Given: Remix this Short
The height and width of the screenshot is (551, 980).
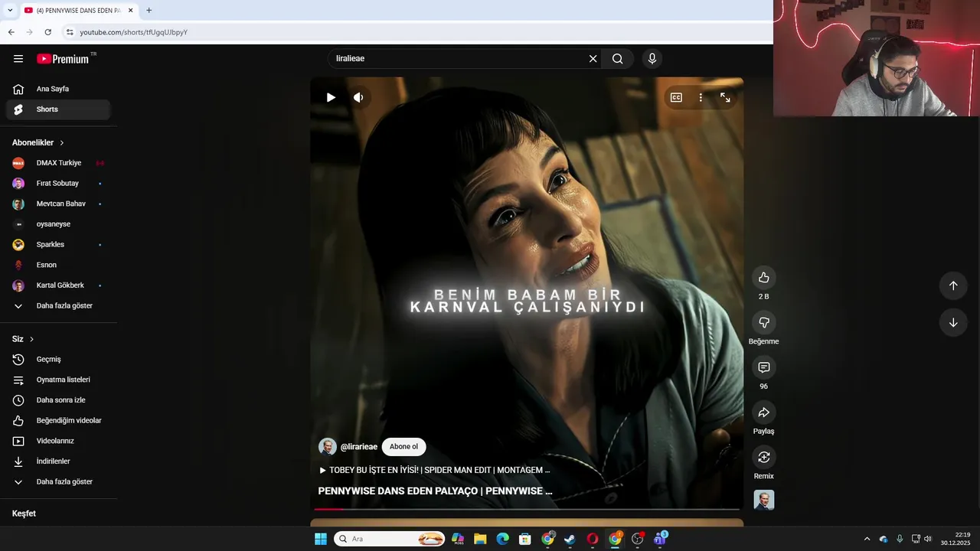Looking at the screenshot, I should tap(763, 458).
